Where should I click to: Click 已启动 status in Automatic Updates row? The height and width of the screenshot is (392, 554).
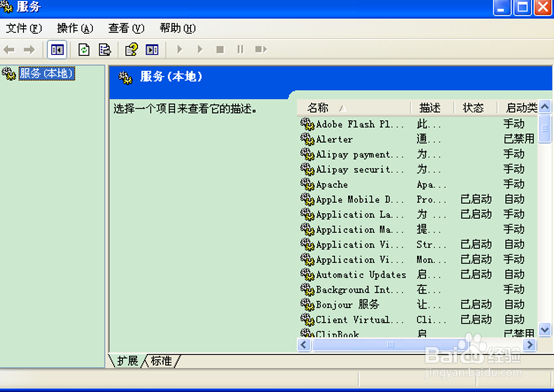point(476,274)
